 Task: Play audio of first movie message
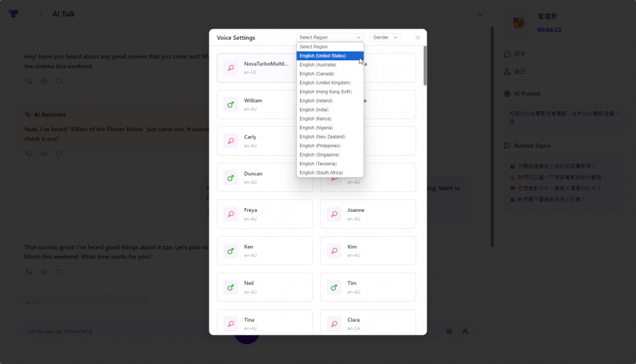point(44,81)
